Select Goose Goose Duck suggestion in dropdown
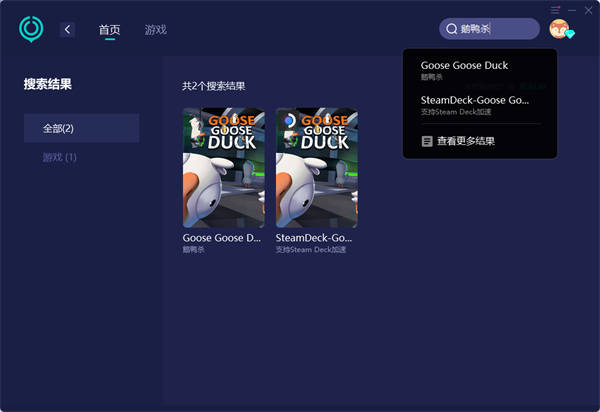The width and height of the screenshot is (600, 412). pos(480,70)
